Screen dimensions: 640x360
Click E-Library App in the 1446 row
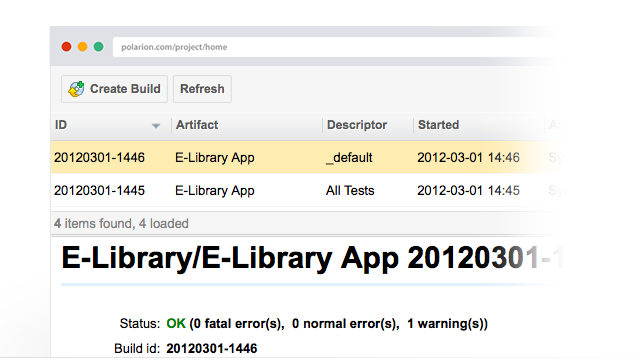[215, 158]
